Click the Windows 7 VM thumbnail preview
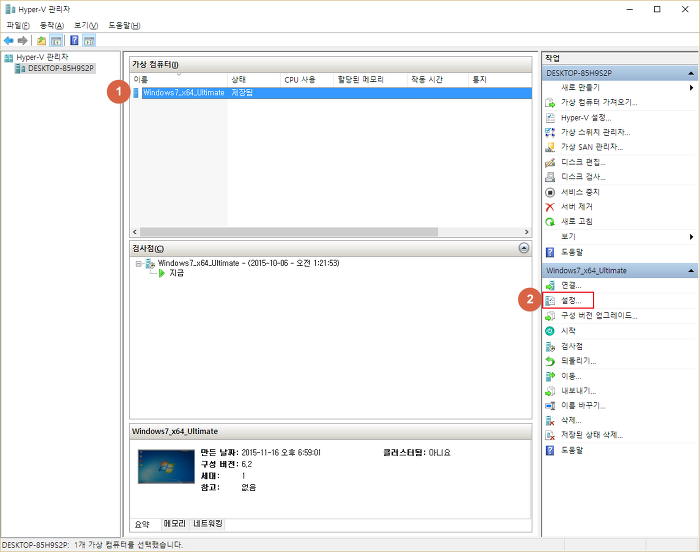This screenshot has height=552, width=700. point(166,467)
